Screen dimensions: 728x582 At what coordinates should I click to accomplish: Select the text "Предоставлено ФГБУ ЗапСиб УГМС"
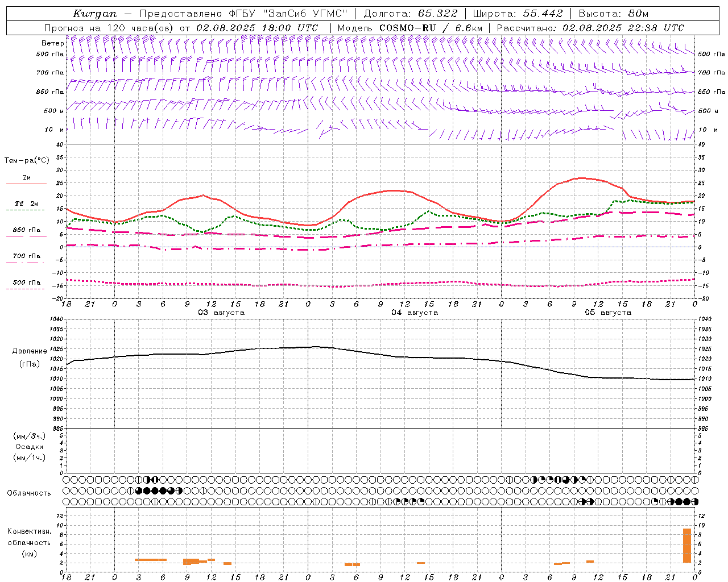[243, 14]
